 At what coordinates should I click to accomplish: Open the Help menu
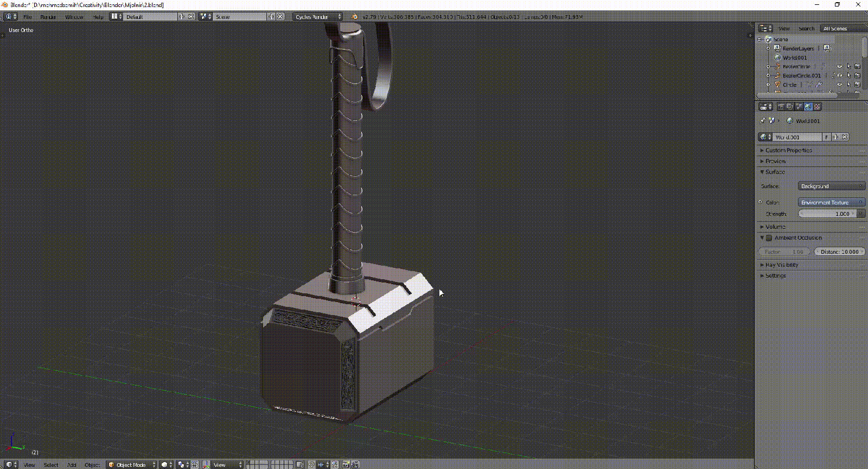pyautogui.click(x=98, y=17)
